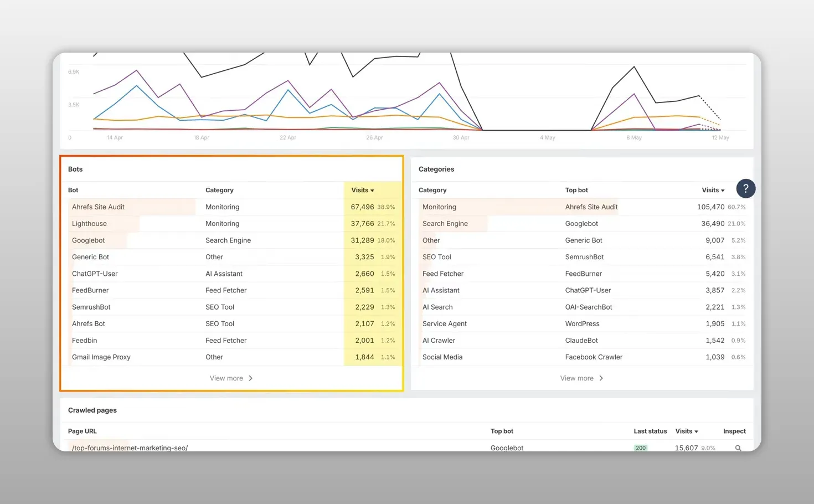Click the Page URL column header
814x504 pixels.
coord(83,431)
